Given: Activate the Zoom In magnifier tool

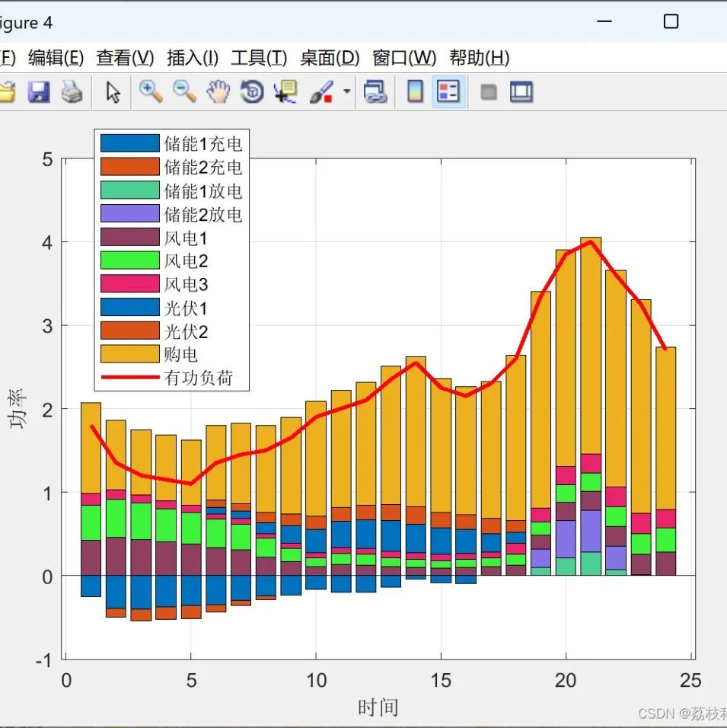Looking at the screenshot, I should (151, 91).
